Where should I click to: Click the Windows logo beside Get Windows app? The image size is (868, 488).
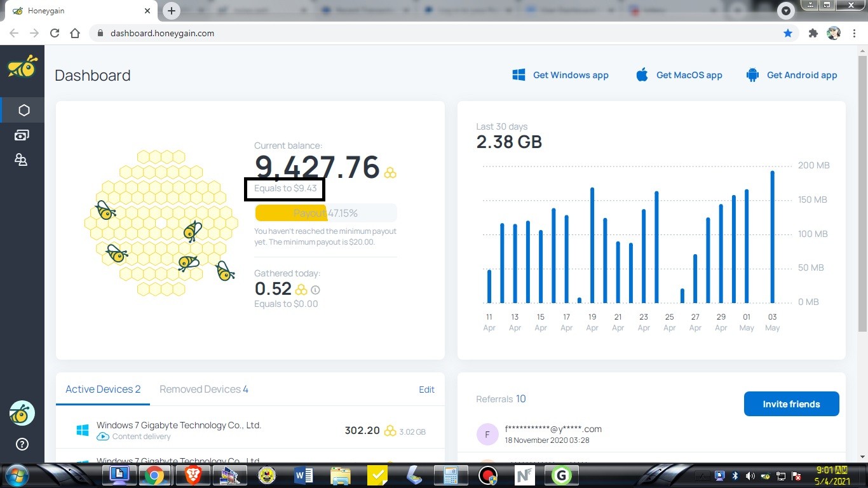519,75
